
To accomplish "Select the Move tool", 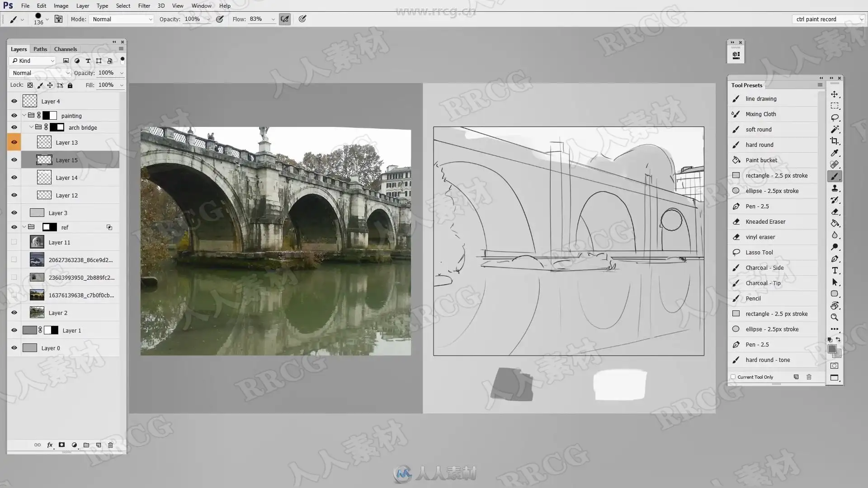I will [x=835, y=94].
